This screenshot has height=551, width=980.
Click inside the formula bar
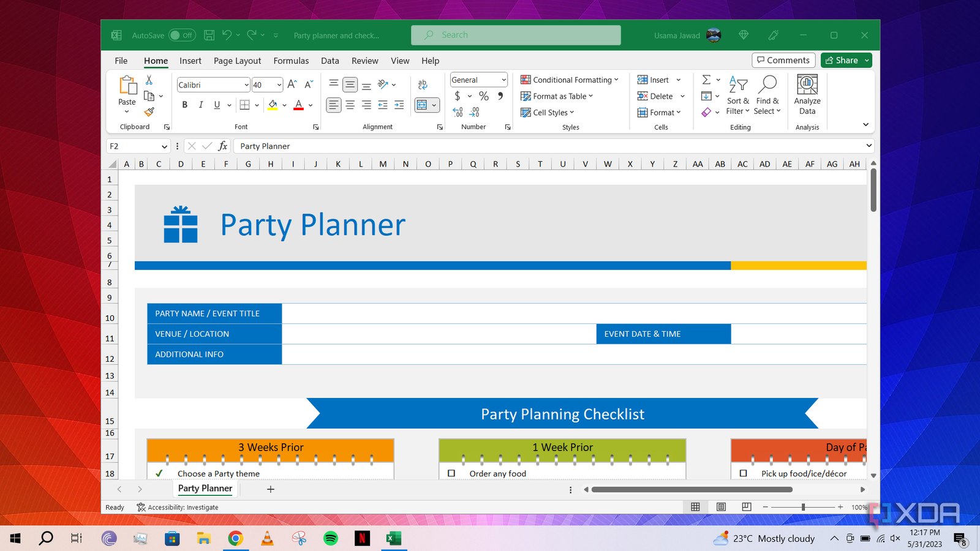click(x=429, y=146)
